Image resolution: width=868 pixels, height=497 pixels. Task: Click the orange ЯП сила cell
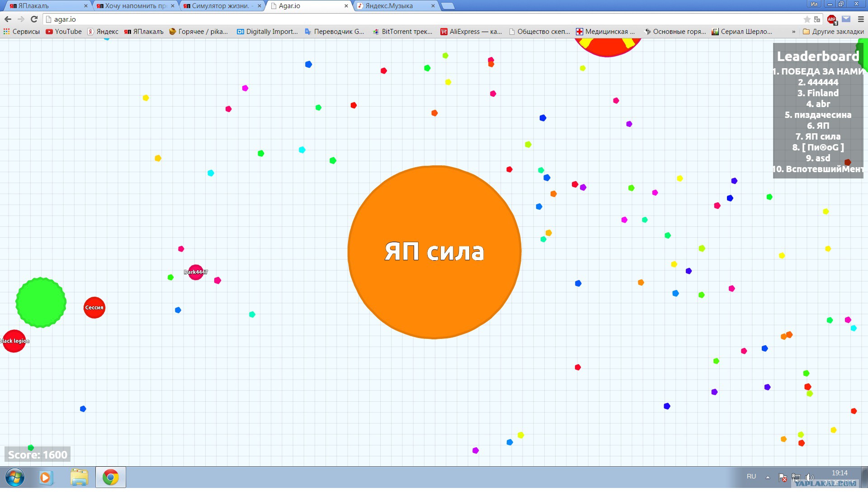434,252
